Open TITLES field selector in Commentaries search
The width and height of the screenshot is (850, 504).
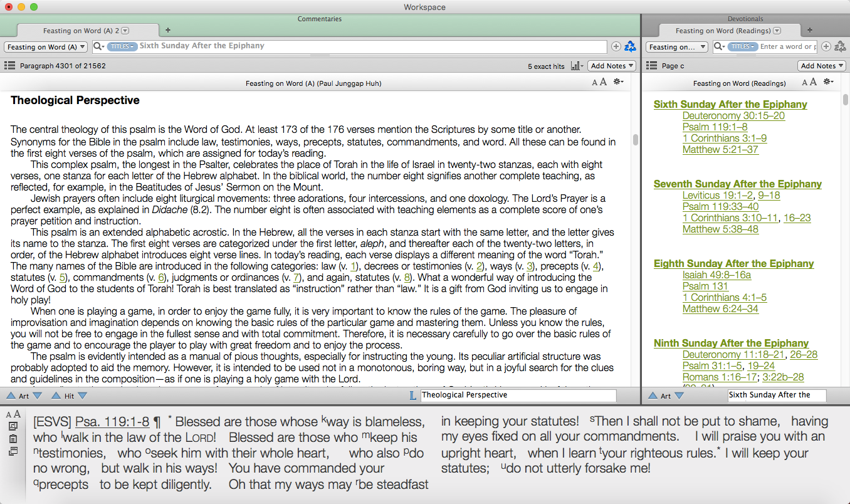coord(122,46)
